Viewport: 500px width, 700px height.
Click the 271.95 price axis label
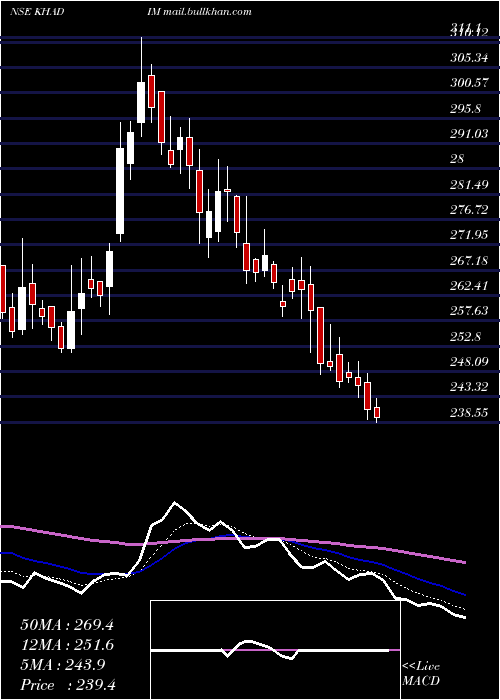(x=469, y=235)
